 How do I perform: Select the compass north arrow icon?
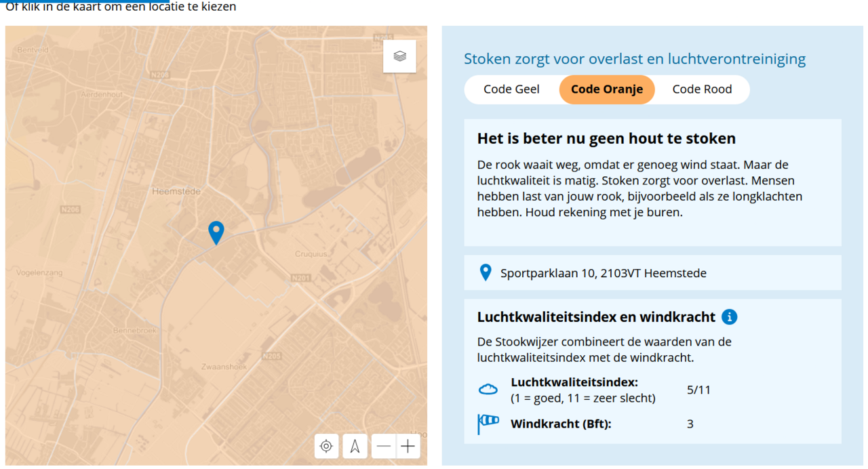click(x=355, y=446)
